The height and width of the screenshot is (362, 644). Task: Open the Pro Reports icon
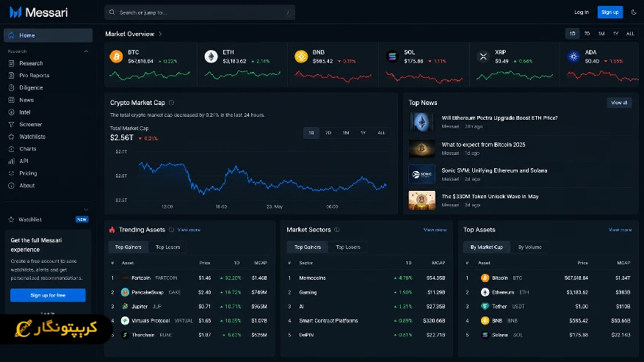[12, 76]
